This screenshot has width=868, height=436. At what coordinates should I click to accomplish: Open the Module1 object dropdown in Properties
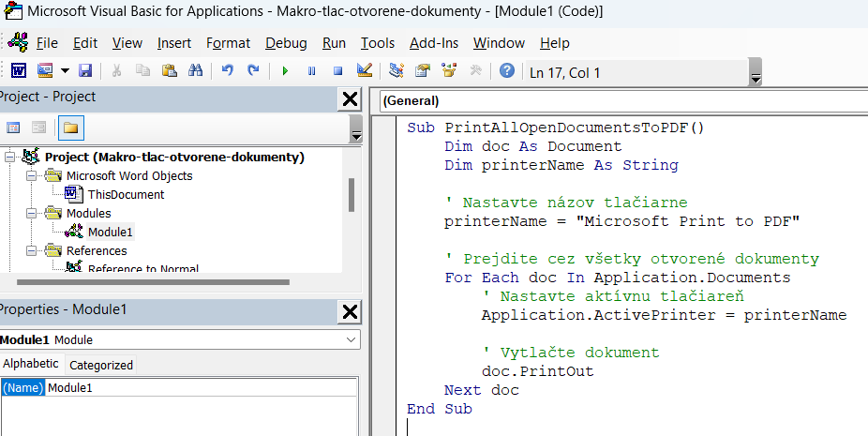(351, 339)
